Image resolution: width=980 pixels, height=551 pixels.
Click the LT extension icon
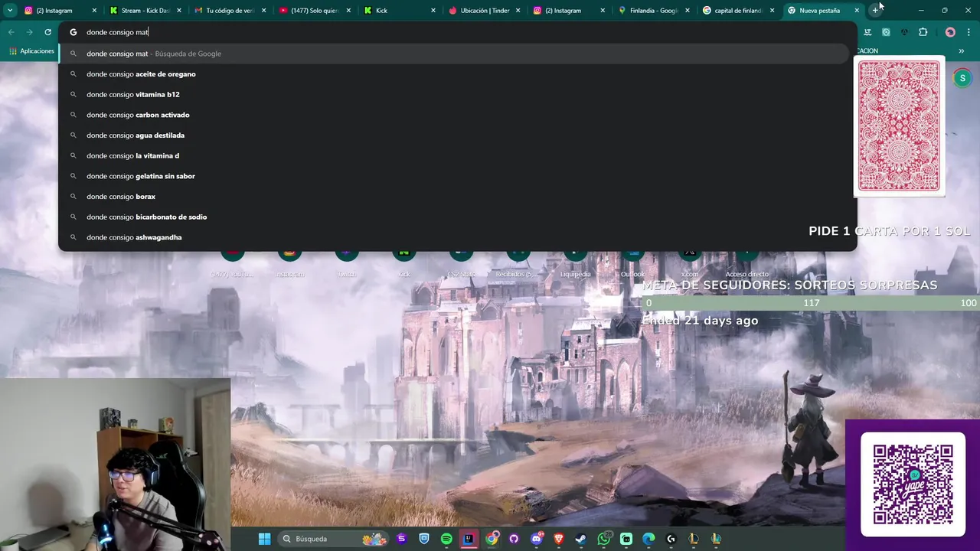pyautogui.click(x=867, y=32)
